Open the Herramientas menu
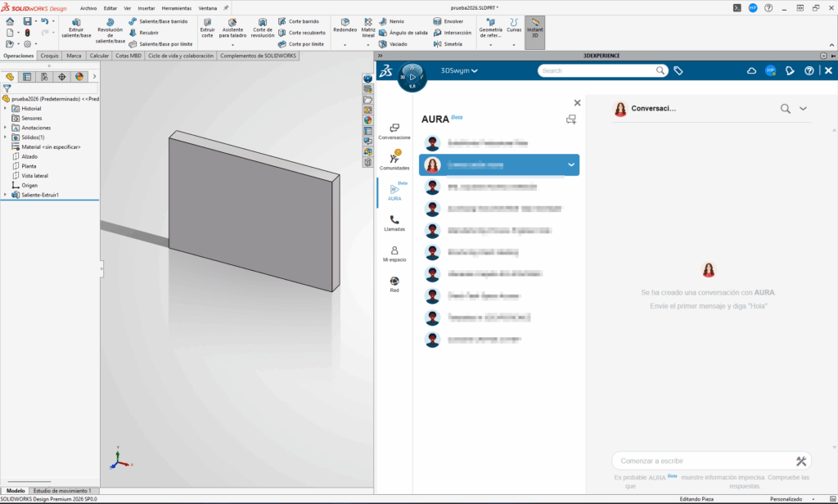This screenshot has height=504, width=838. pyautogui.click(x=176, y=7)
